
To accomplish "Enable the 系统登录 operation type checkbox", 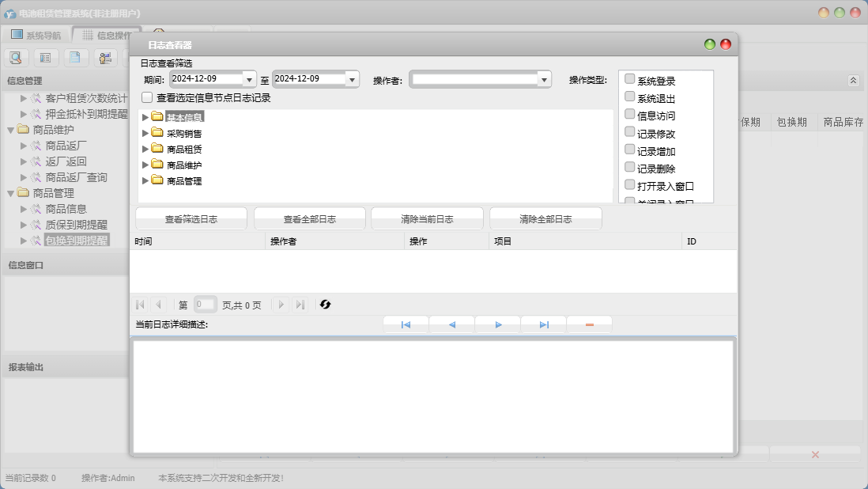I will pyautogui.click(x=629, y=79).
